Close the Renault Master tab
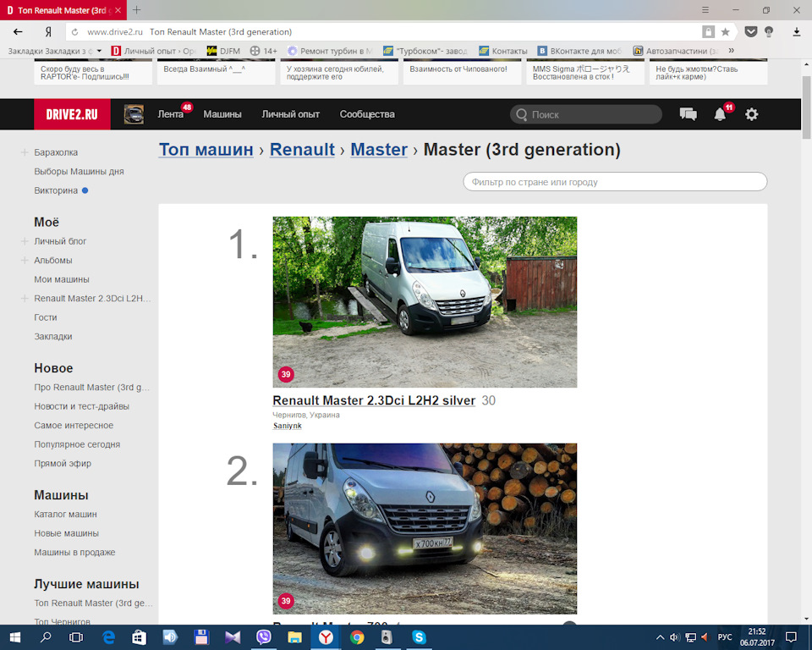 pos(118,10)
